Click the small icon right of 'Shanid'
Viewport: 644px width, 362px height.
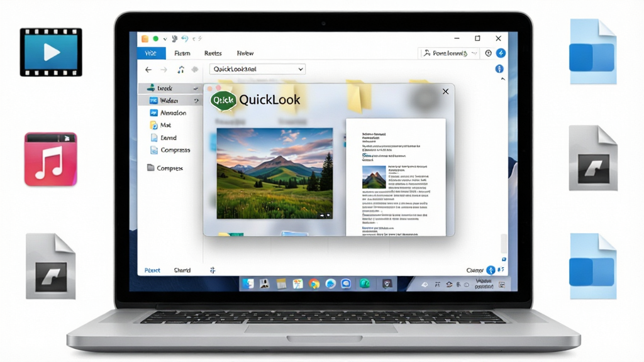tap(213, 270)
